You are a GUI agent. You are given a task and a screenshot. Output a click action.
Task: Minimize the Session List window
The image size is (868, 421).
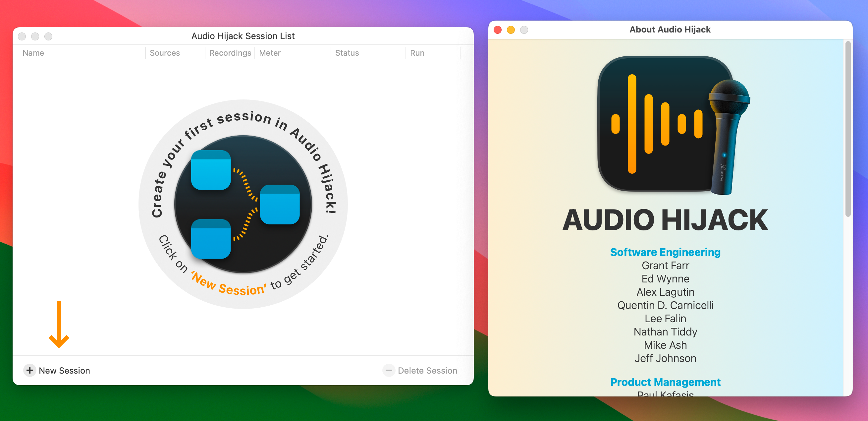tap(35, 36)
